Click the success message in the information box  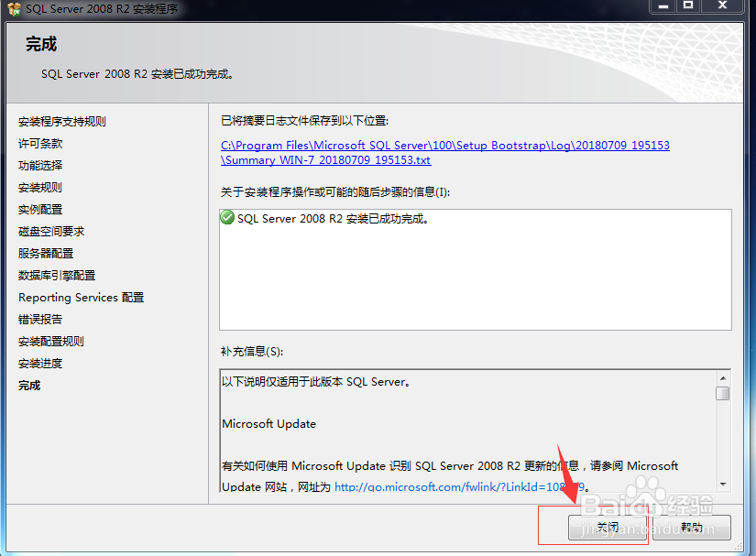pos(334,219)
